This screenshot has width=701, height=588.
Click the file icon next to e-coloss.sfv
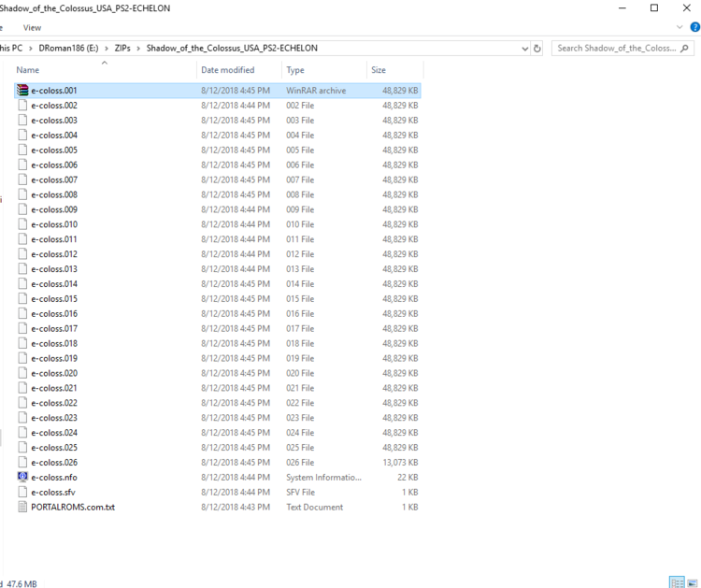pyautogui.click(x=22, y=493)
